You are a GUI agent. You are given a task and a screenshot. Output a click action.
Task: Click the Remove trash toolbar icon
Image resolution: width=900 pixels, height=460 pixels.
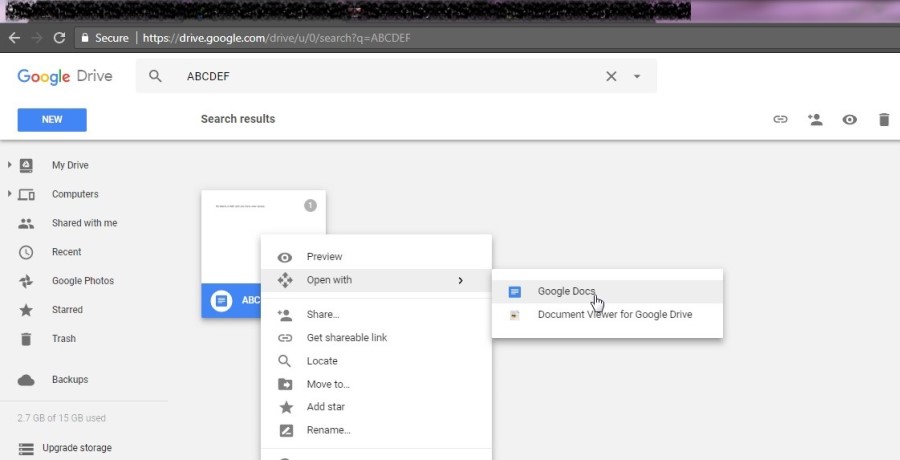coord(884,119)
